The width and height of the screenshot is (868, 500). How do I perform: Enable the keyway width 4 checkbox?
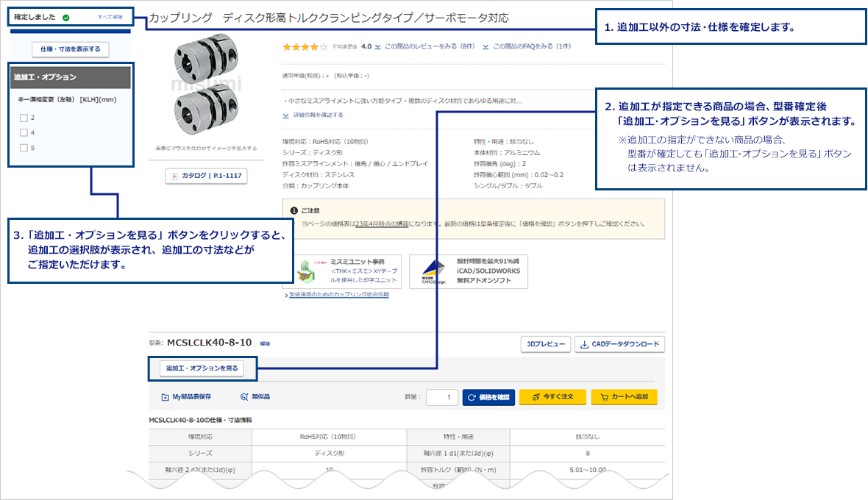(24, 132)
